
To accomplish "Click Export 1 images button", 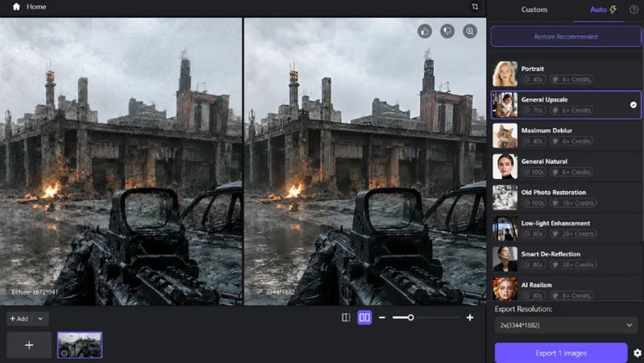I will (x=561, y=353).
